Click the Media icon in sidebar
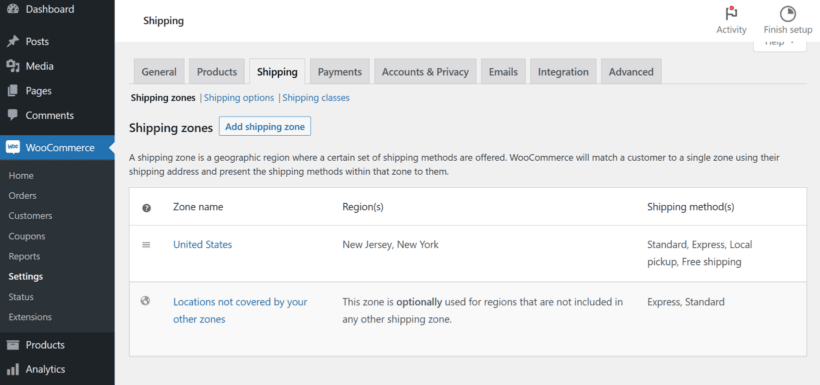This screenshot has width=820, height=385. click(x=13, y=66)
